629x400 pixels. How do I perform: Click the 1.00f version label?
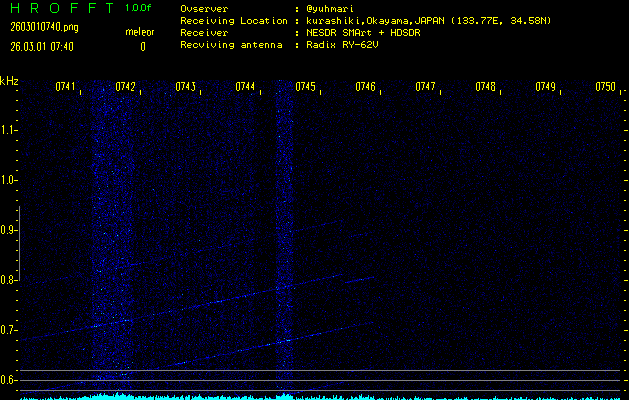point(139,8)
